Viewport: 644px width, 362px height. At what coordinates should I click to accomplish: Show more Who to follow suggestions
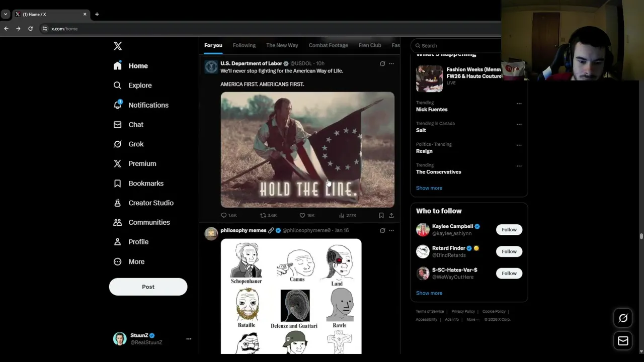coord(429,293)
